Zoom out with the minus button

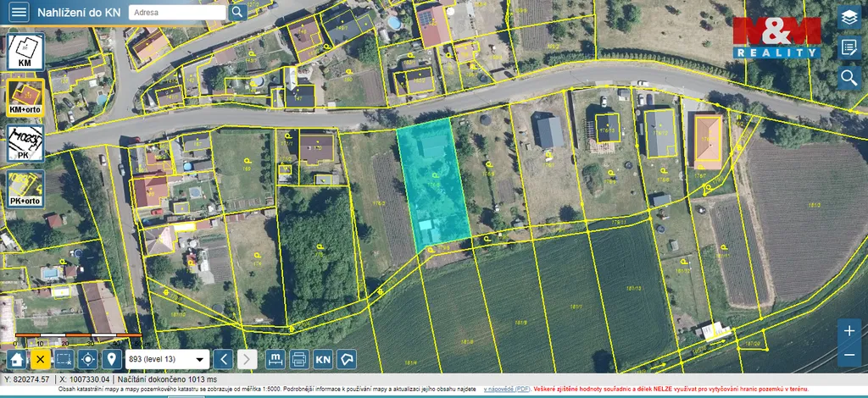point(849,354)
